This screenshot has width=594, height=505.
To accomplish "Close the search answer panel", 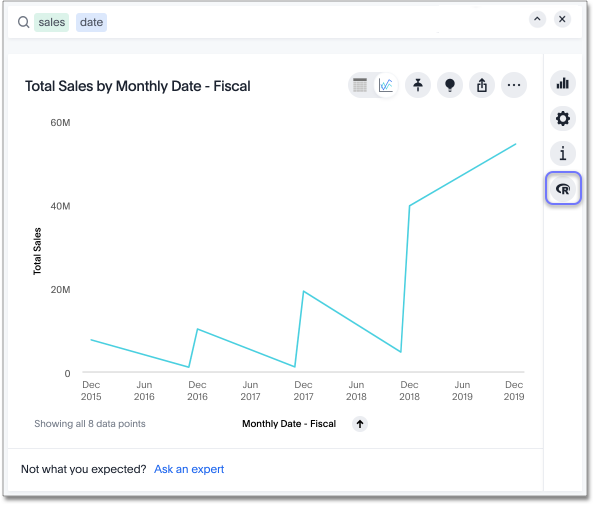I will pyautogui.click(x=562, y=19).
